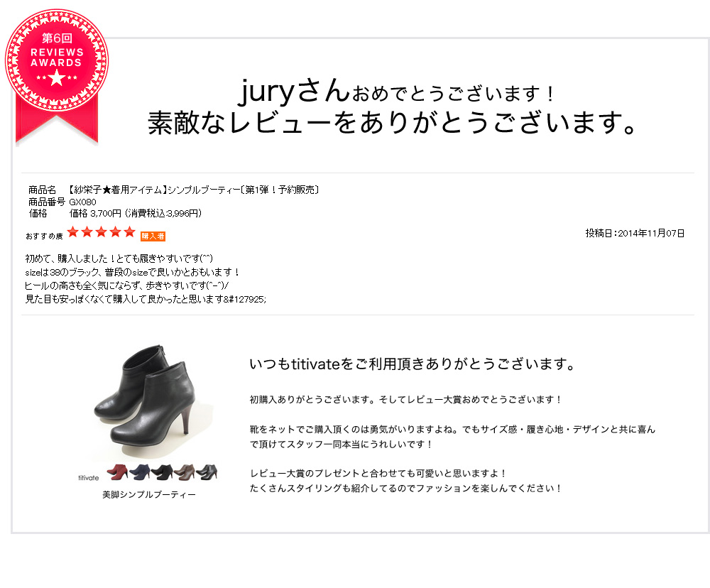710x588 pixels.
Task: Select the black suede bootie thumbnail
Action: click(162, 472)
